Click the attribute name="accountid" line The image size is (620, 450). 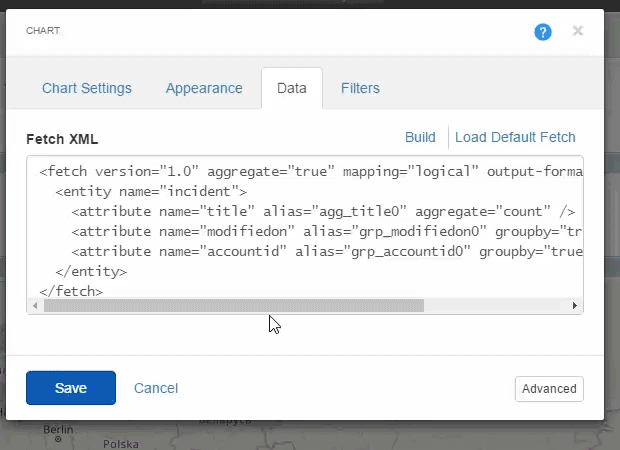(x=326, y=251)
